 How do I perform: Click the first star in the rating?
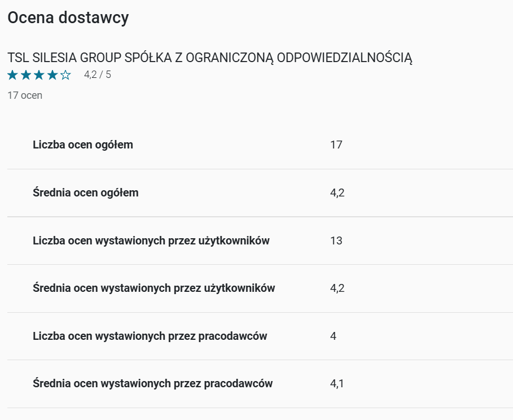pyautogui.click(x=12, y=75)
